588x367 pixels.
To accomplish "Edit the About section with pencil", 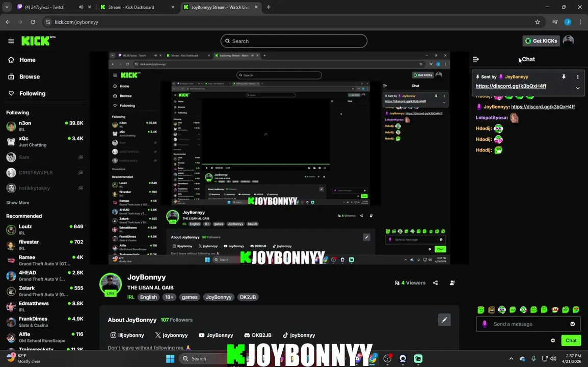I will point(444,320).
